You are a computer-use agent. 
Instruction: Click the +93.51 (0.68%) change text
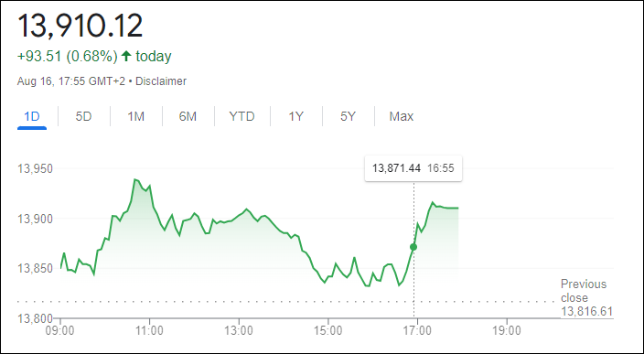click(x=68, y=56)
